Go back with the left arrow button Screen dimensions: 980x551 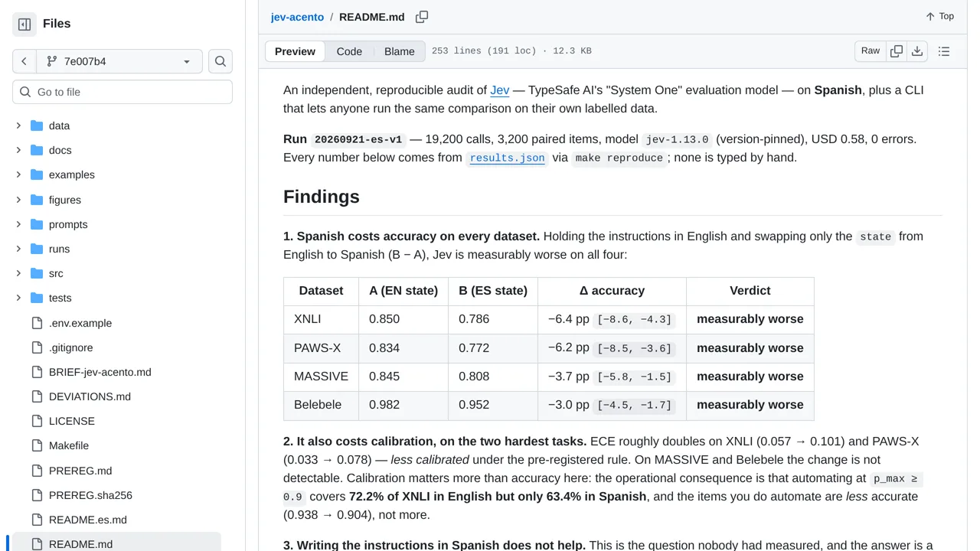click(24, 61)
